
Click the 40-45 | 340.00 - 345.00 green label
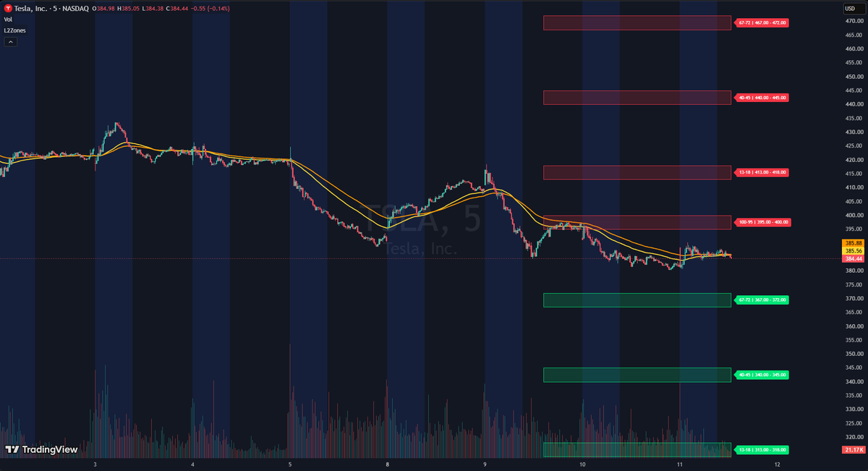click(x=762, y=375)
